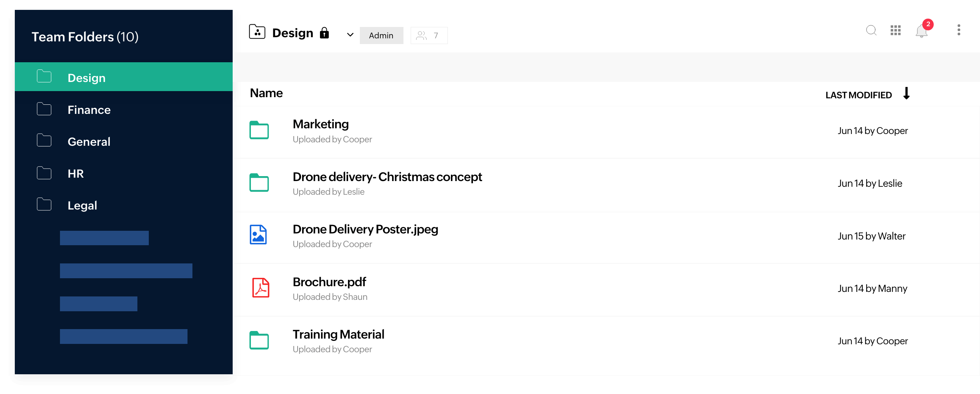Screen dimensions: 980x394
Task: Click the PDF icon for Brochure.pdf
Action: pos(261,288)
